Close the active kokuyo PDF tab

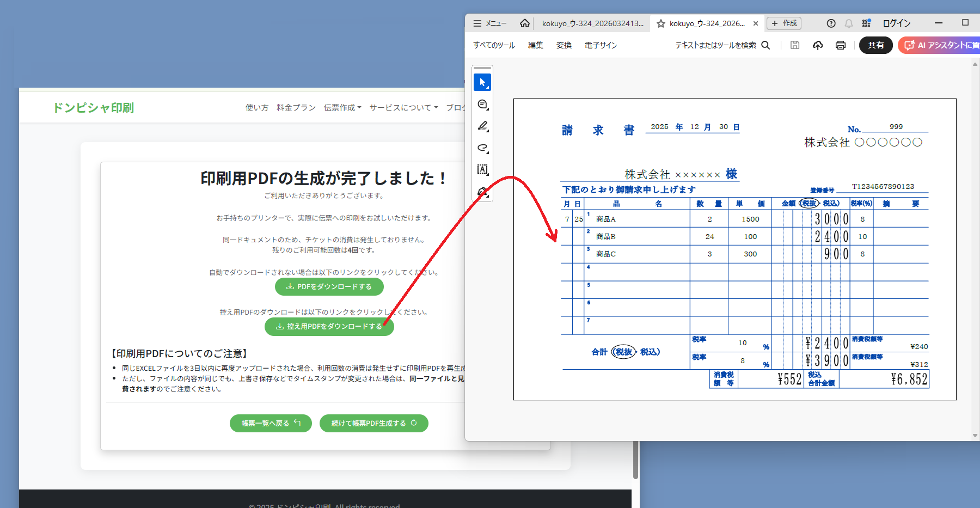click(756, 23)
